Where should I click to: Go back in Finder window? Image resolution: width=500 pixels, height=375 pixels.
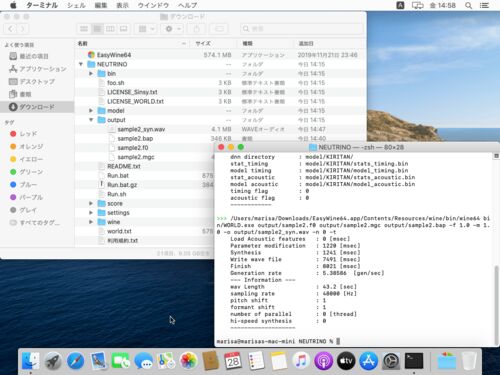coord(10,29)
